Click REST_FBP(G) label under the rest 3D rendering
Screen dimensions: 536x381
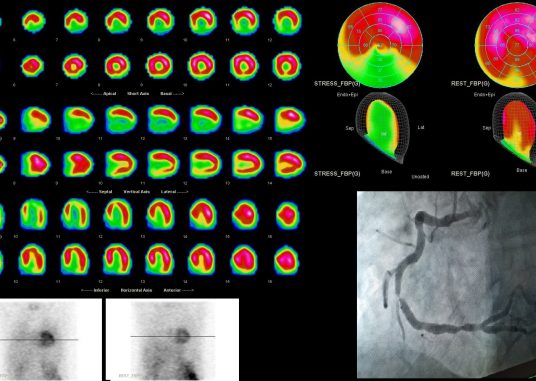[x=470, y=174]
